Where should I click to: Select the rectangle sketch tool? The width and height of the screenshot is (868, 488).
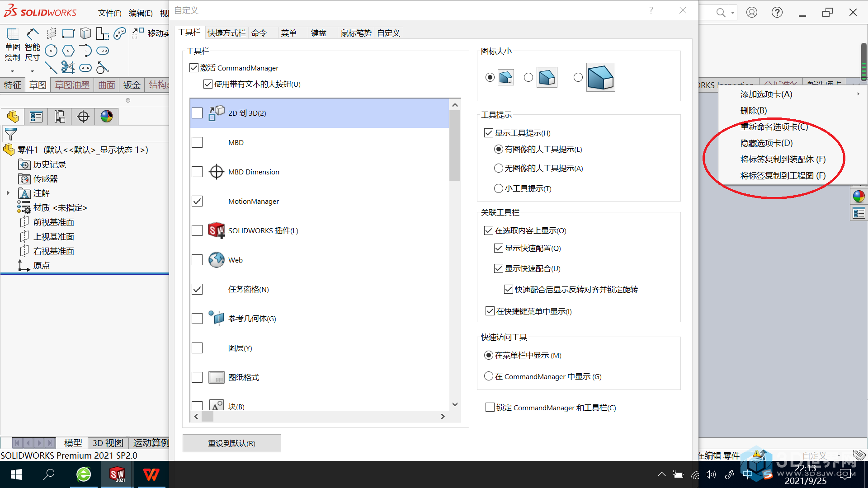pyautogui.click(x=68, y=33)
